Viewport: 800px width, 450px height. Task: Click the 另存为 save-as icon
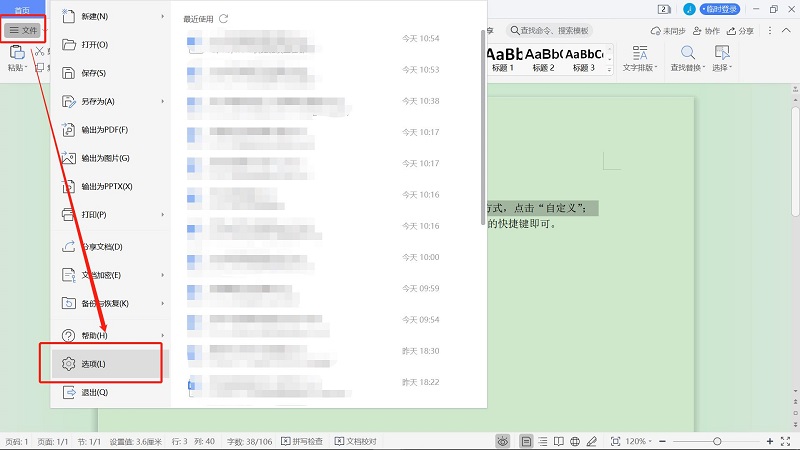pos(68,101)
